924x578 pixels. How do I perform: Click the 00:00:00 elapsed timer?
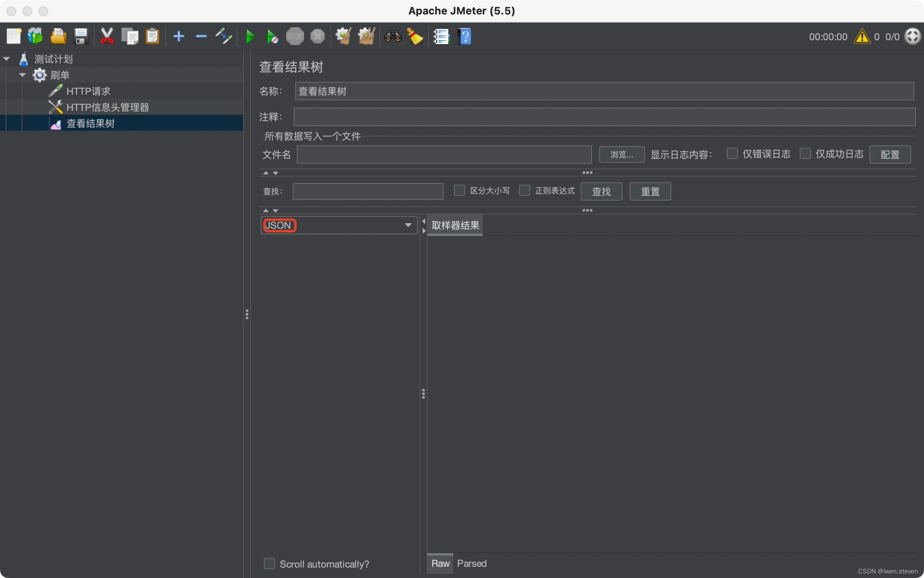tap(828, 37)
